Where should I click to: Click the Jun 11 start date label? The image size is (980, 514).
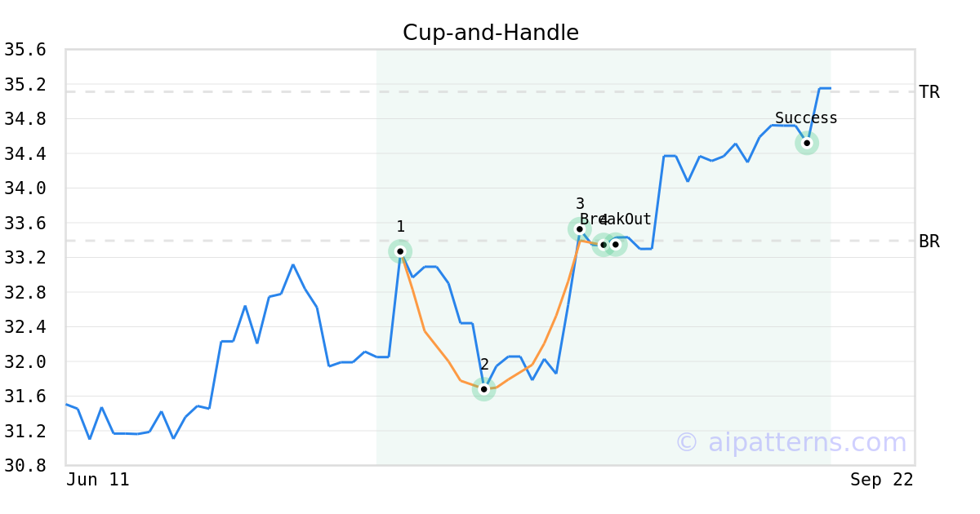[98, 480]
